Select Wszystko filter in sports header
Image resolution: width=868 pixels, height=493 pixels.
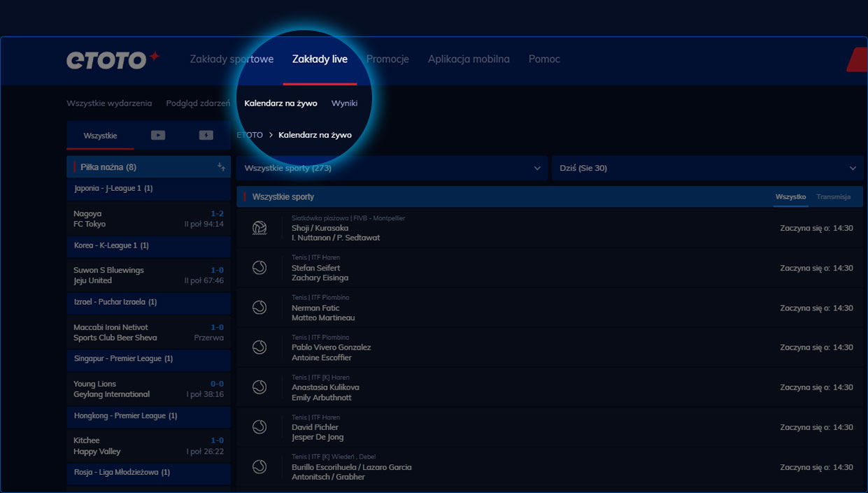pyautogui.click(x=790, y=197)
